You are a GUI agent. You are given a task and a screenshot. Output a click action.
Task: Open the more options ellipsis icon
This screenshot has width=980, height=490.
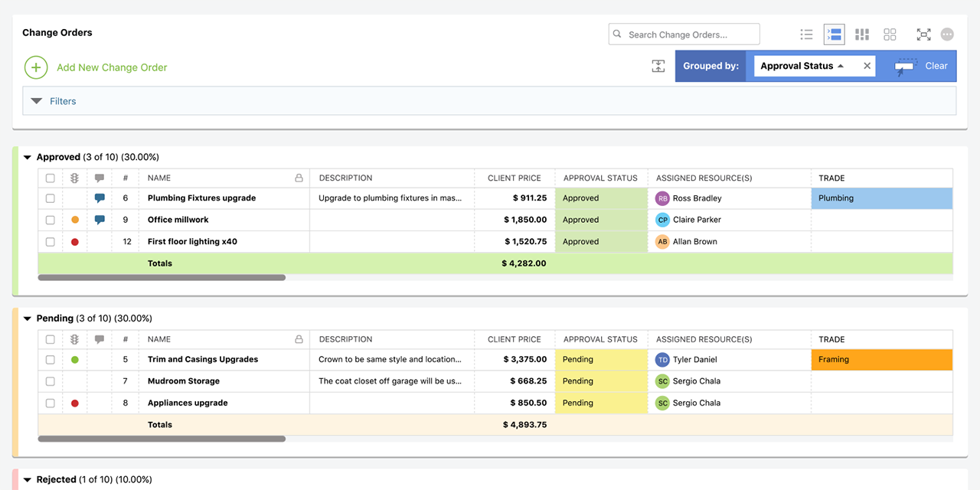point(947,34)
